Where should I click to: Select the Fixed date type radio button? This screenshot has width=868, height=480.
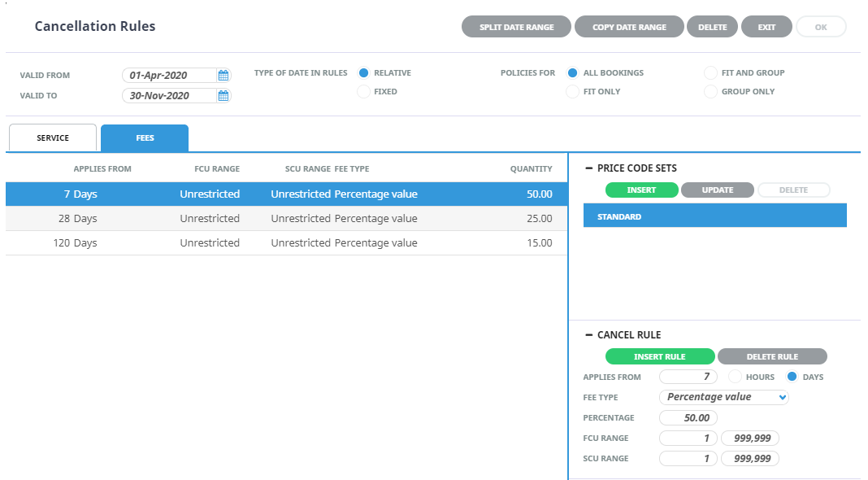click(x=363, y=92)
